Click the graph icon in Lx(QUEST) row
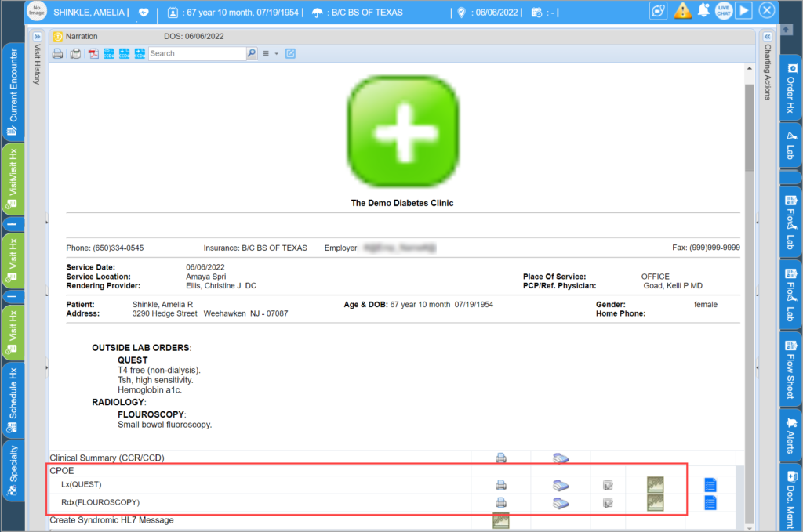The width and height of the screenshot is (803, 532). tap(655, 484)
